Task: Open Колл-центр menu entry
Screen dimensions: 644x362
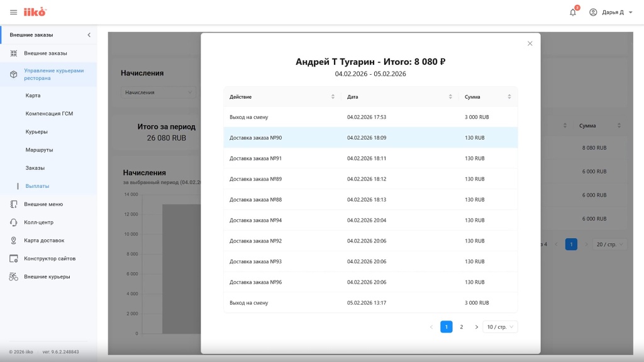Action: [x=38, y=222]
